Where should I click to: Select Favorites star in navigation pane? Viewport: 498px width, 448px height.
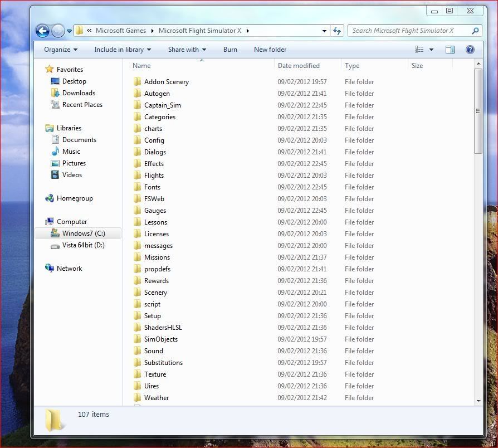pos(49,69)
